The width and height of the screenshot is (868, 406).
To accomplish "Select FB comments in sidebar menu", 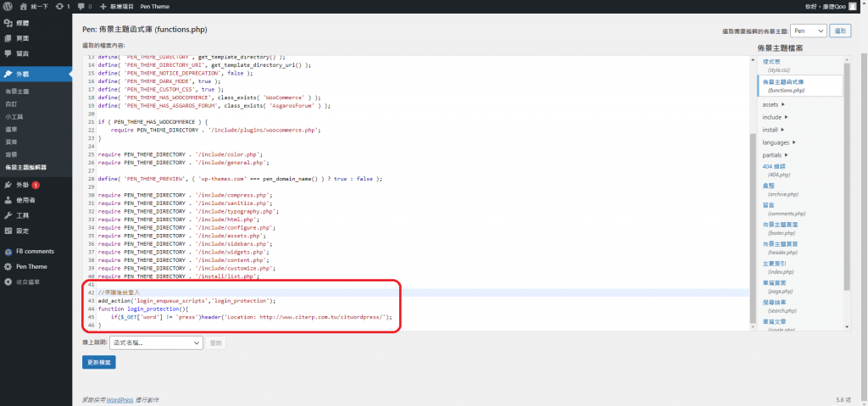I will pyautogui.click(x=34, y=251).
